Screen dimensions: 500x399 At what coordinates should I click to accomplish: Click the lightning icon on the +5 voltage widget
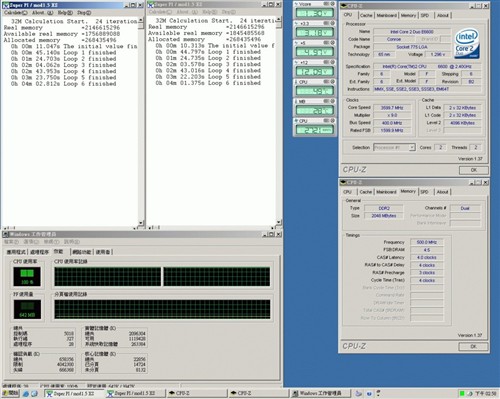296,43
